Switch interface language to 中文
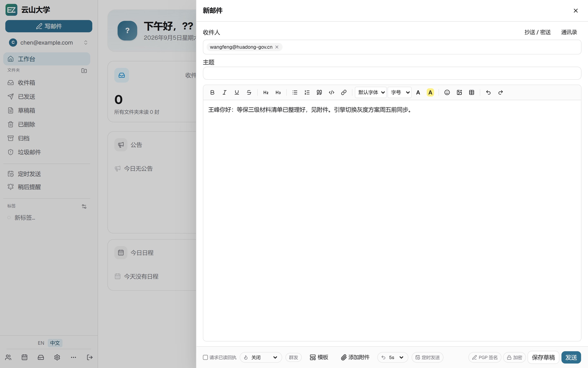The image size is (588, 368). click(55, 343)
